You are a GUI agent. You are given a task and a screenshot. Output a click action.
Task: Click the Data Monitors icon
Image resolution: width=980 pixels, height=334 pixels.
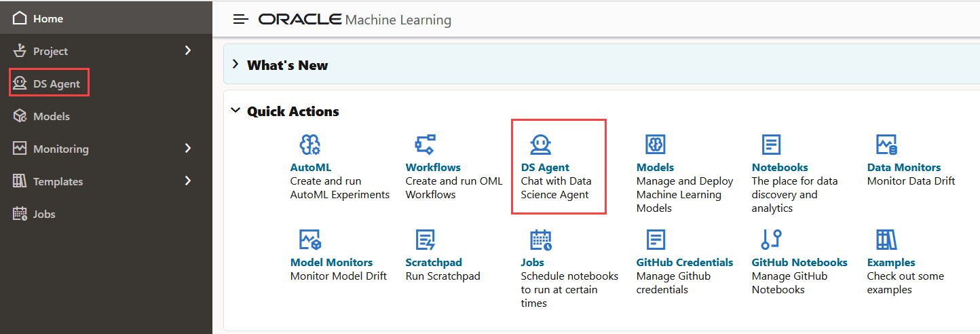[x=887, y=145]
